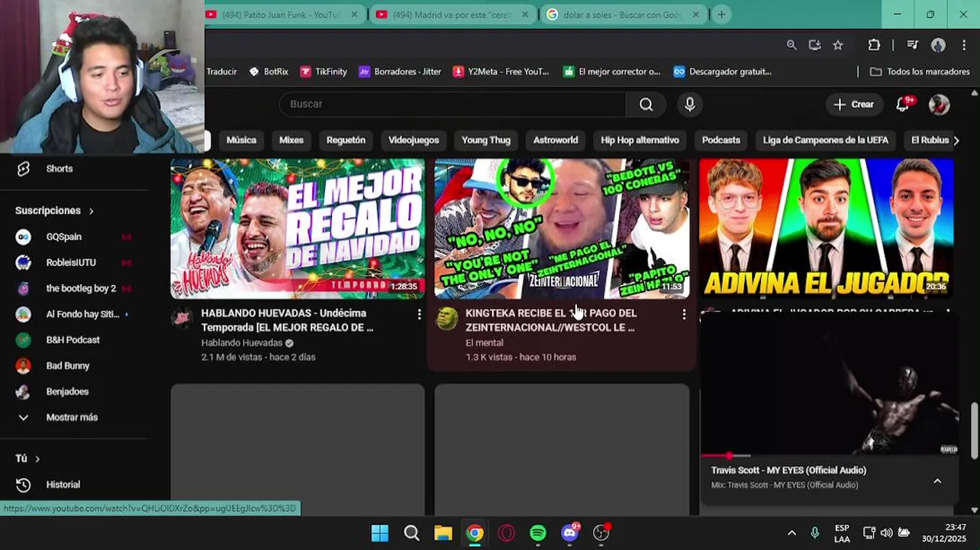Open the BotRix bookmark

269,72
